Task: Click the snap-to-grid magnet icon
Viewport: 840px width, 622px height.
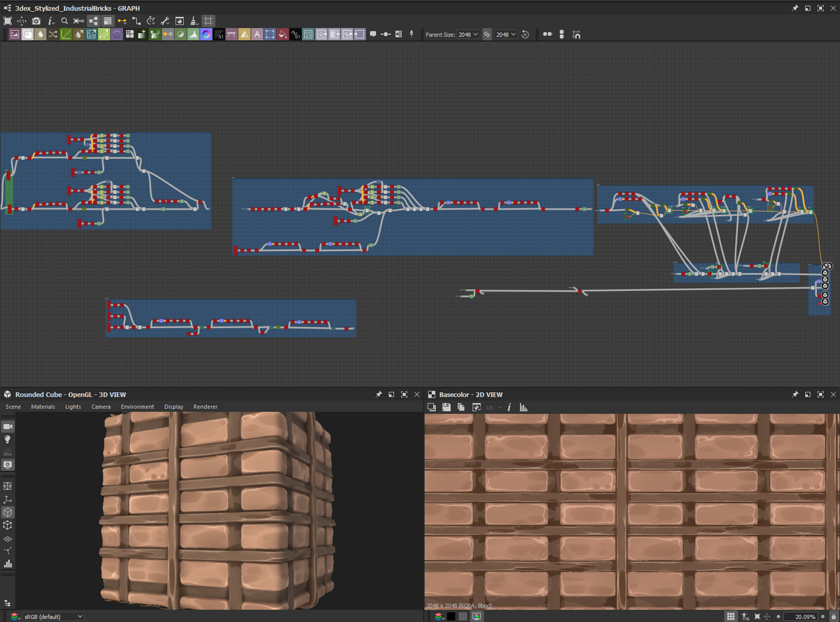Action: click(x=576, y=34)
